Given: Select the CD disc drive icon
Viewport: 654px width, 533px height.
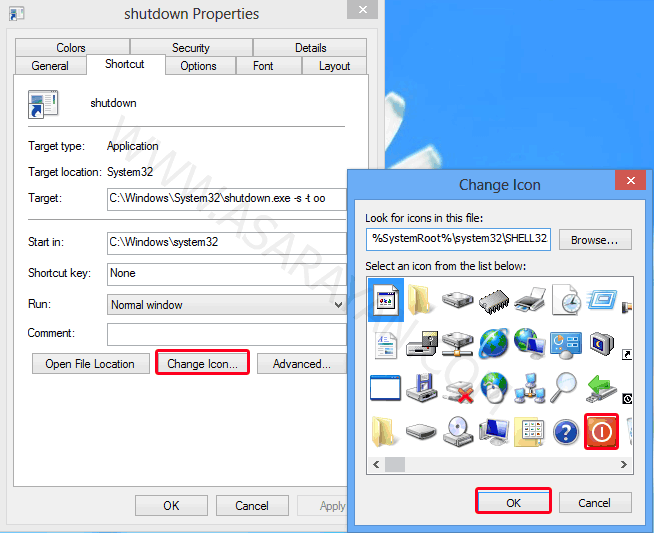Looking at the screenshot, I should (x=457, y=431).
